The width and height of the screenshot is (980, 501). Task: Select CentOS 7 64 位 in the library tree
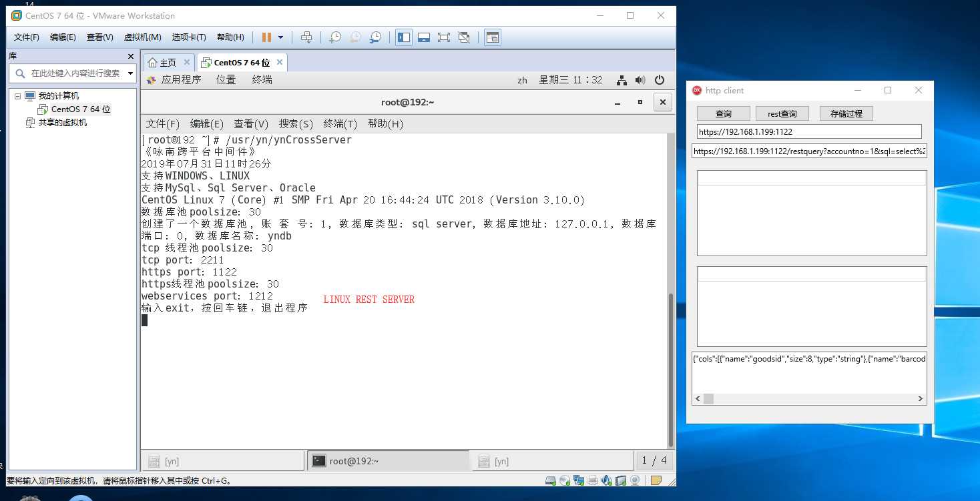coord(74,109)
